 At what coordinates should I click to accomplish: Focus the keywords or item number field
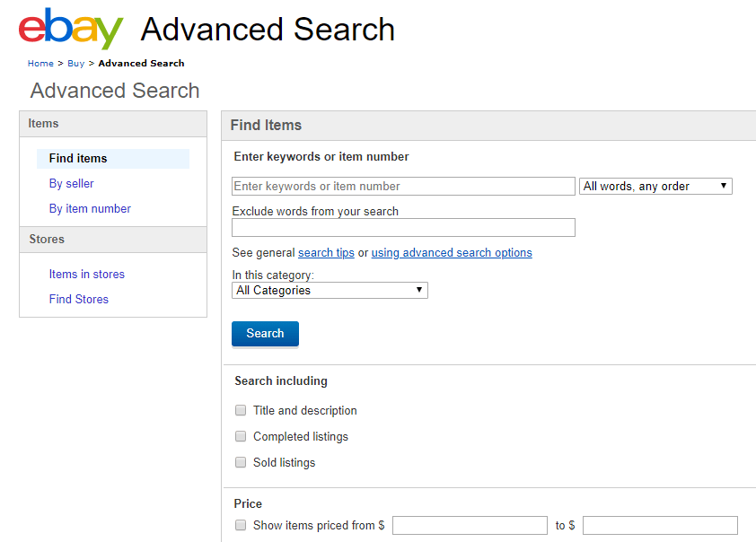click(x=403, y=186)
